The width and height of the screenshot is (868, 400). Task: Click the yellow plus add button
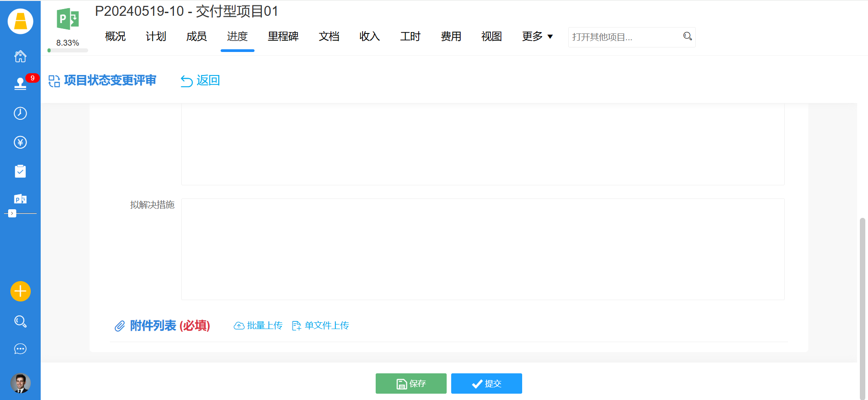pos(20,291)
